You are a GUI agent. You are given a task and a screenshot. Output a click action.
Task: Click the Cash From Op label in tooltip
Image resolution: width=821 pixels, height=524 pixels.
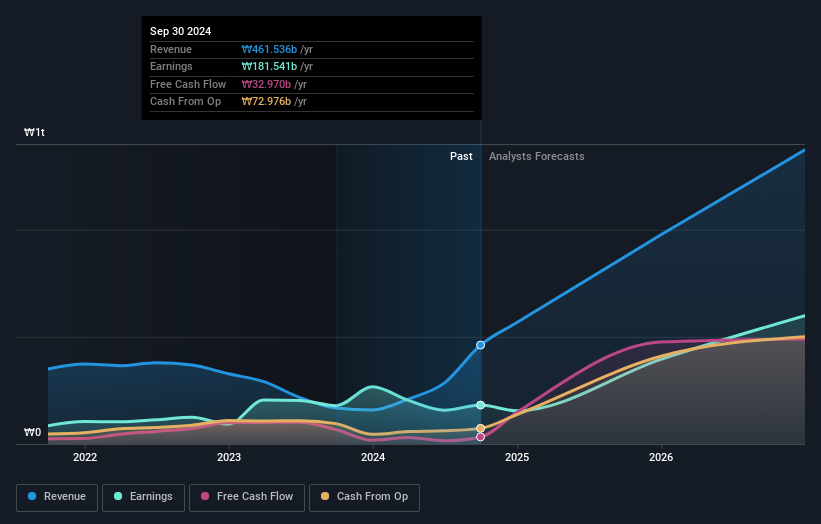pos(185,102)
